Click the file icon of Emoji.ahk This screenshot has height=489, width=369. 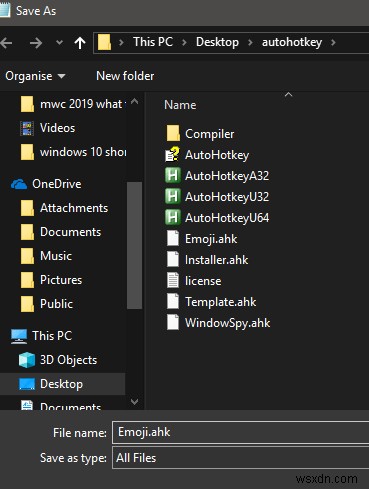(x=173, y=239)
